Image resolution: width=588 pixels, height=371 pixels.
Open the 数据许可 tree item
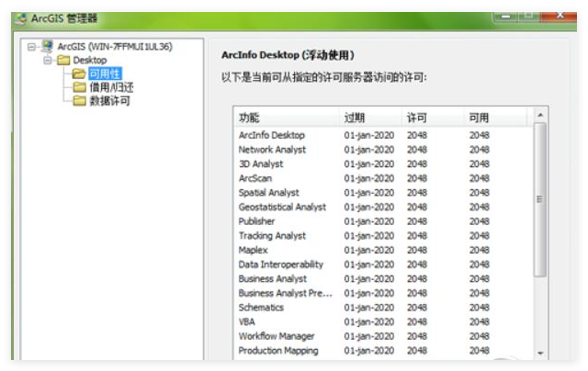tap(109, 101)
